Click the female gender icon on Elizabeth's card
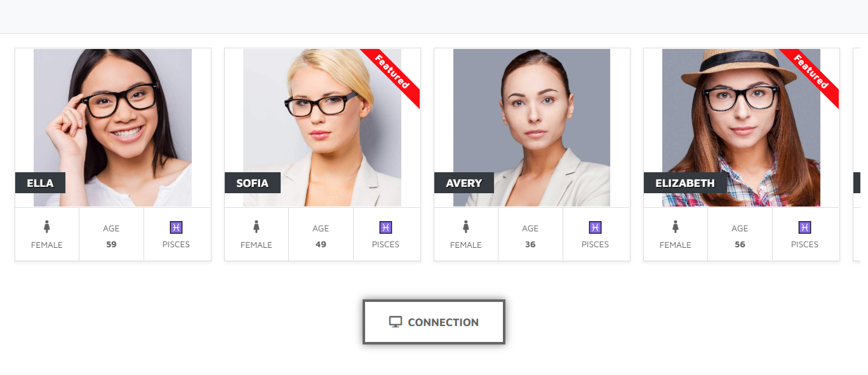Screen dimensions: 868x375 [x=676, y=226]
